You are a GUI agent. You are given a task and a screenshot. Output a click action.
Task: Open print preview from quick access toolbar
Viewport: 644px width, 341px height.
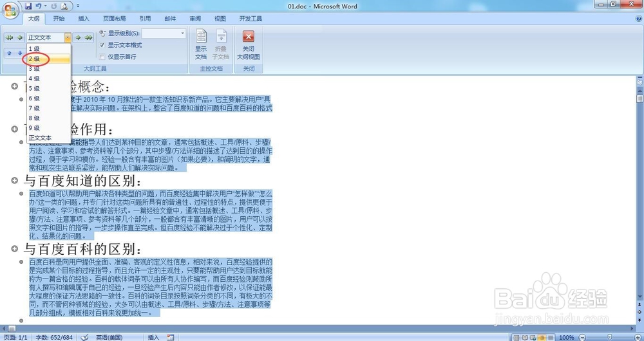point(64,6)
